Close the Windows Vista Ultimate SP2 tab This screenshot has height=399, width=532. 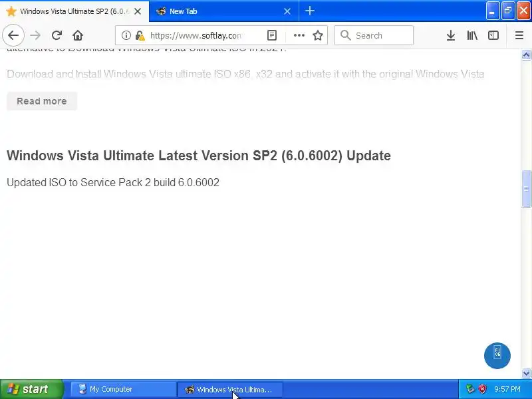tap(138, 11)
